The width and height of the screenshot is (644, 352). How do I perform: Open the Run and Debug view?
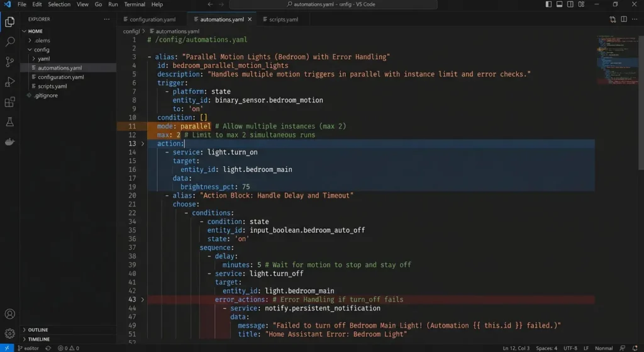coord(9,82)
